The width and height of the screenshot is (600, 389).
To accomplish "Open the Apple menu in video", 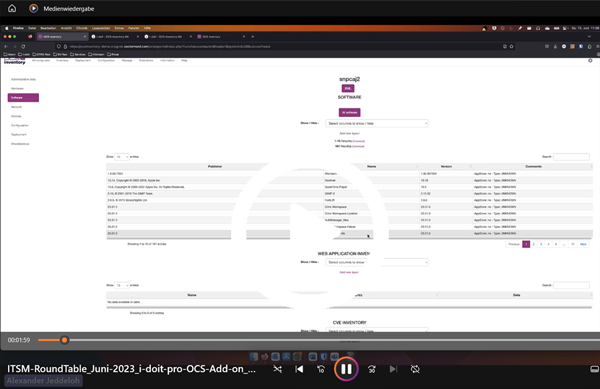I will click(6, 28).
